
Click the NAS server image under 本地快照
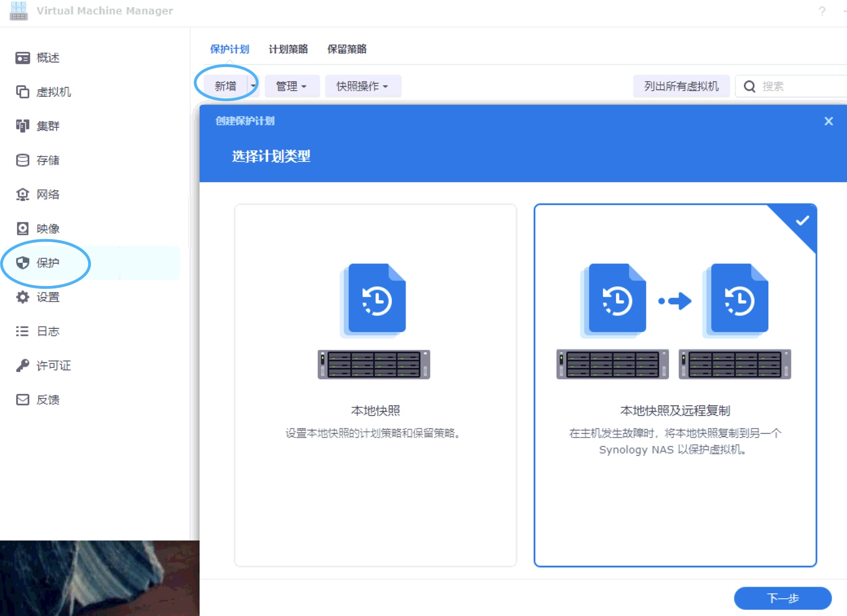(x=374, y=364)
